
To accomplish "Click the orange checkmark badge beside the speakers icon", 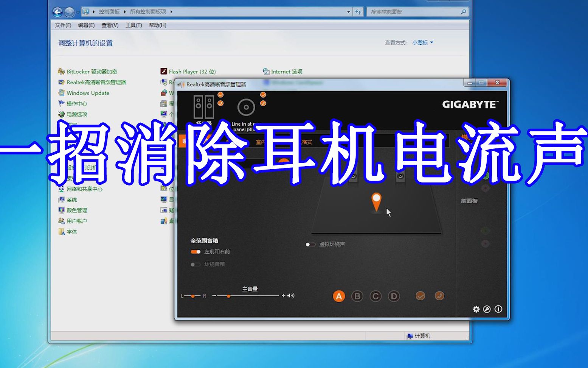I will tap(220, 95).
